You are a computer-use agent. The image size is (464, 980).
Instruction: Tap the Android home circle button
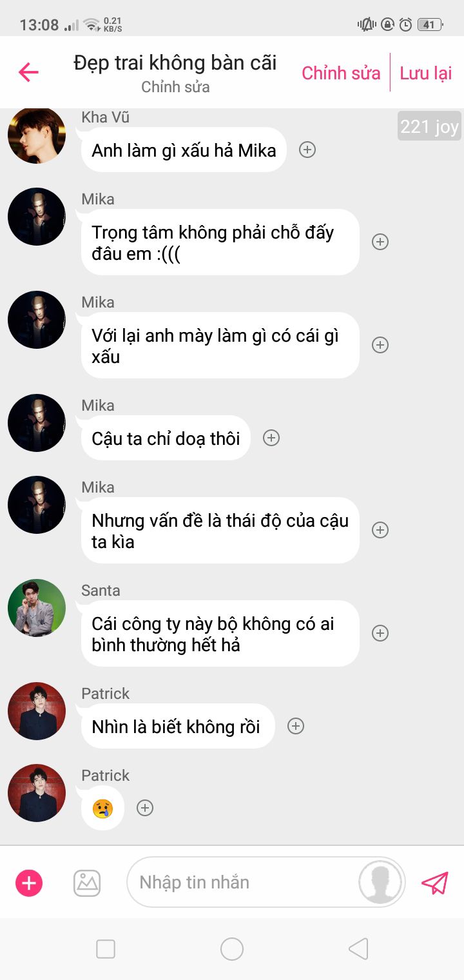232,949
